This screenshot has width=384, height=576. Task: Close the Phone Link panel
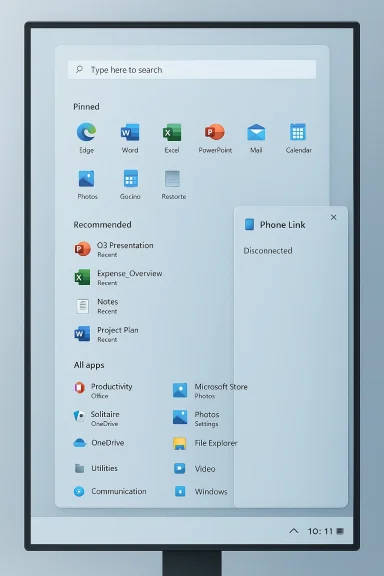[x=333, y=217]
